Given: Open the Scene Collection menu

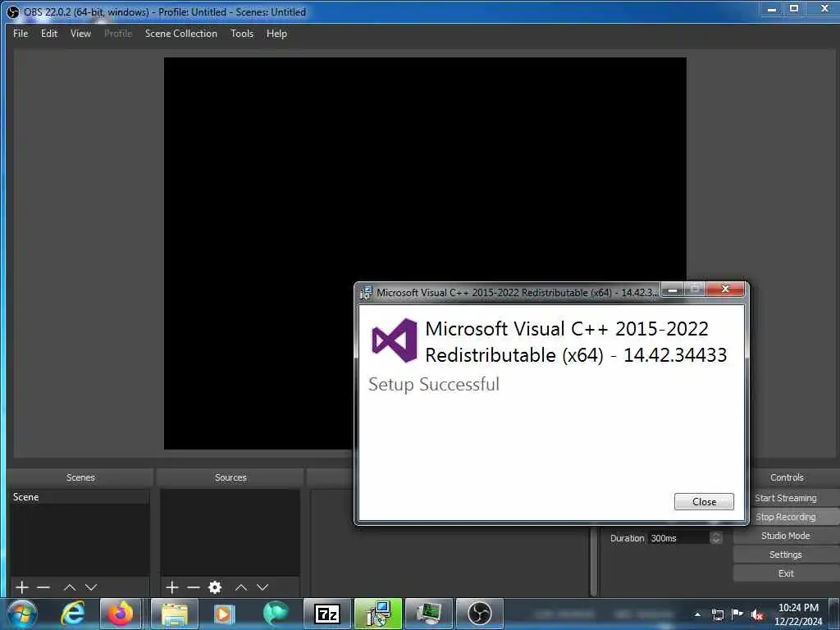Looking at the screenshot, I should tap(181, 33).
